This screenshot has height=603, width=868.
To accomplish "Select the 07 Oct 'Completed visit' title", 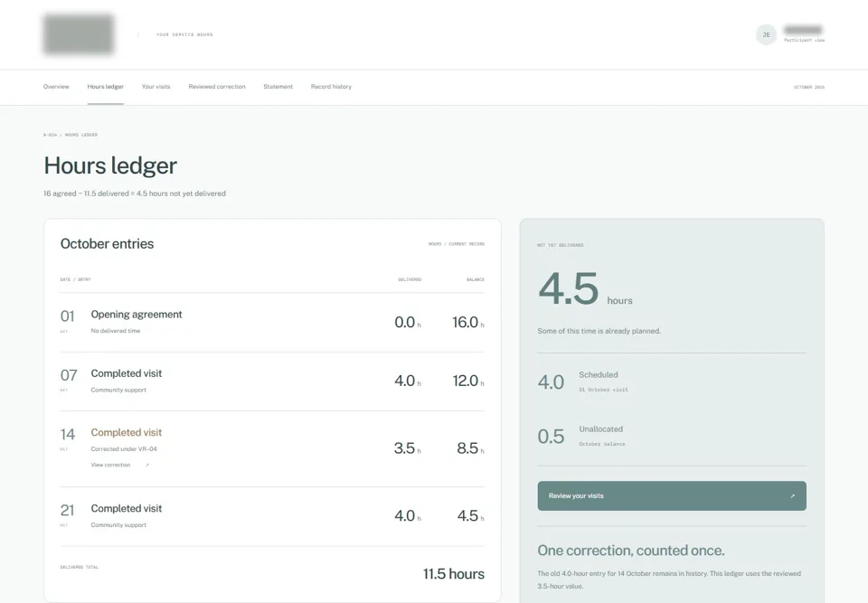I will click(x=127, y=373).
